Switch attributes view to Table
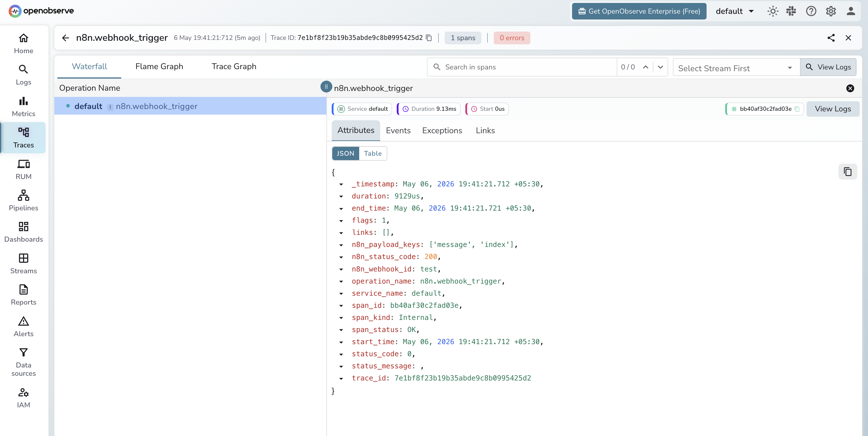The image size is (868, 436). pos(373,154)
